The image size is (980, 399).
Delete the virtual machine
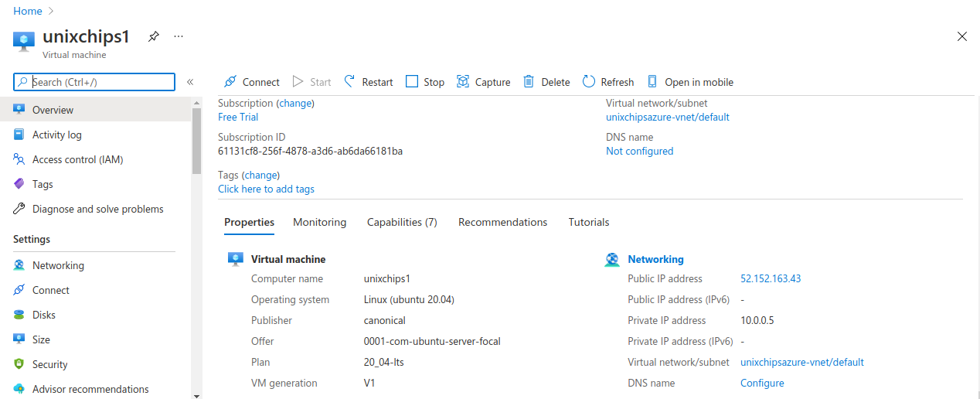(546, 82)
